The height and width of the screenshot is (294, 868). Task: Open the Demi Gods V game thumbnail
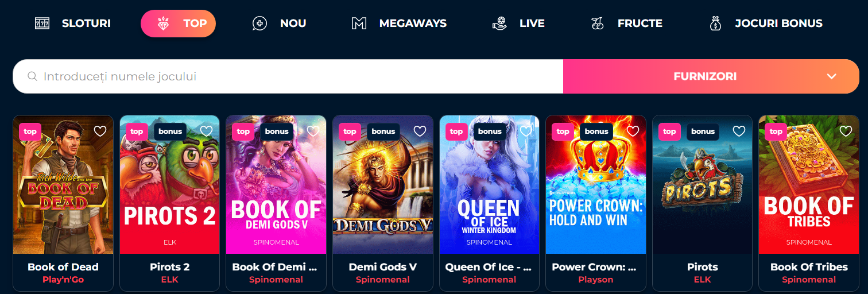pyautogui.click(x=383, y=184)
